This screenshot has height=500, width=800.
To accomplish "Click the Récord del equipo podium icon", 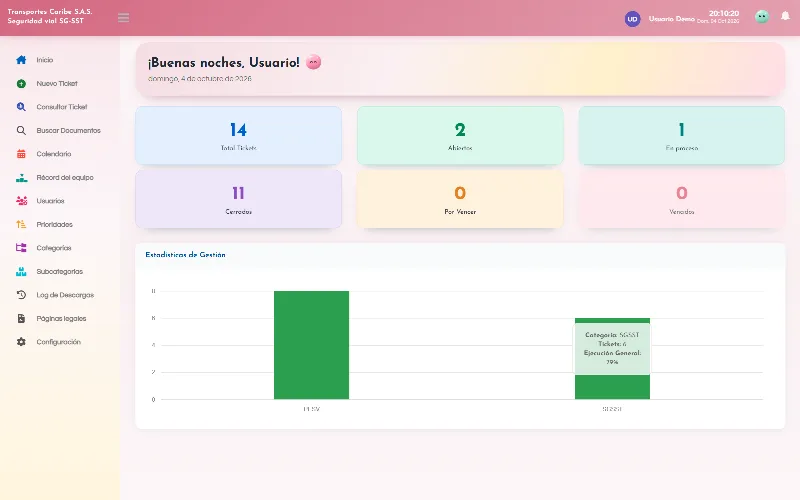I will pyautogui.click(x=21, y=178).
